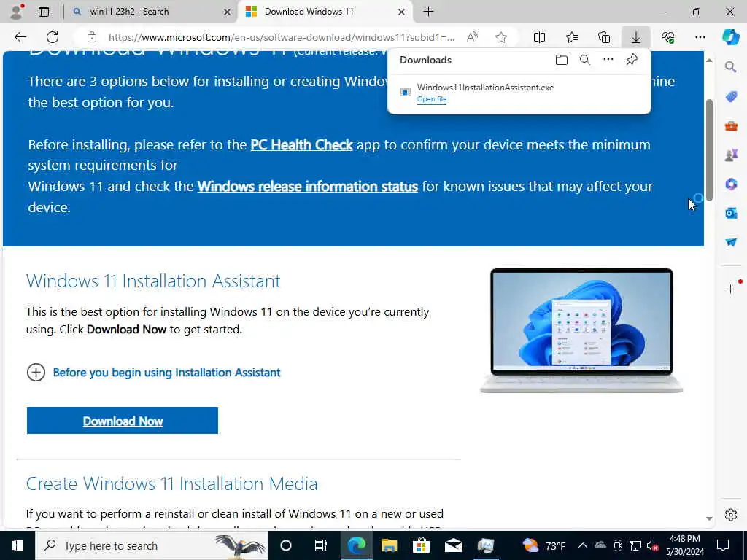Open More options in Downloads panel
This screenshot has width=747, height=560.
[x=608, y=60]
